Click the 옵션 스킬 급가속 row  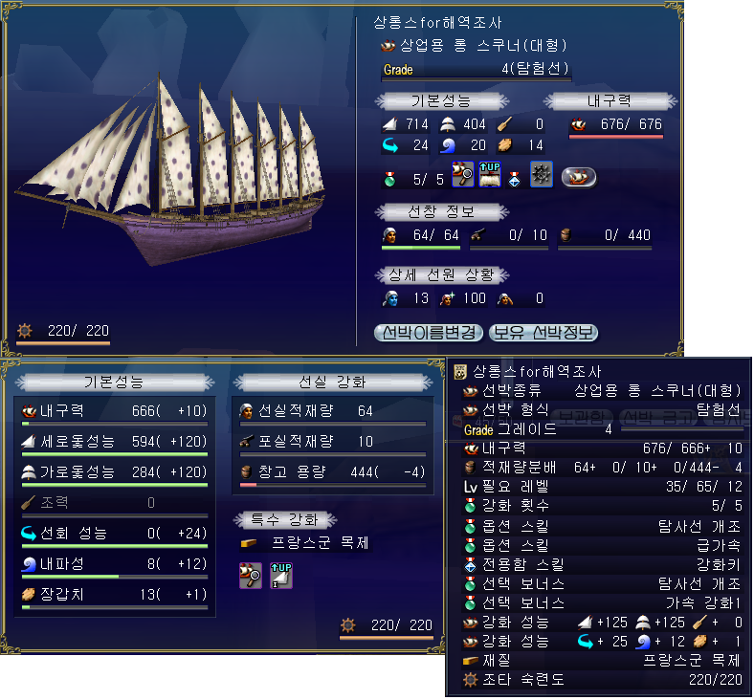pos(603,545)
